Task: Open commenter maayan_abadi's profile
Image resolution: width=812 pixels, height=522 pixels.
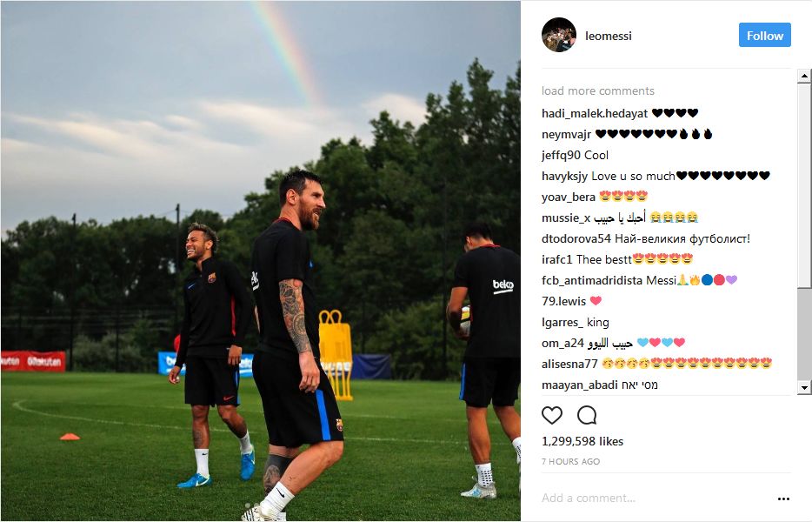Action: (x=580, y=385)
